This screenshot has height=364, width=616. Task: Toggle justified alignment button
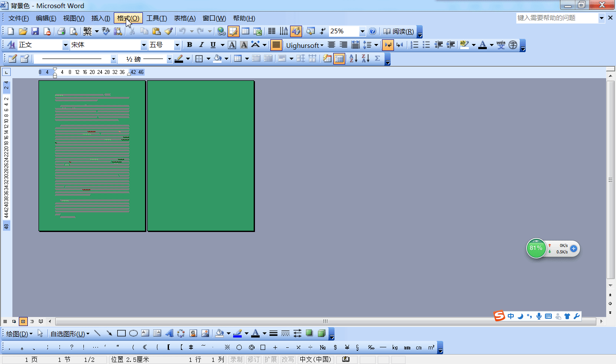[x=276, y=45]
